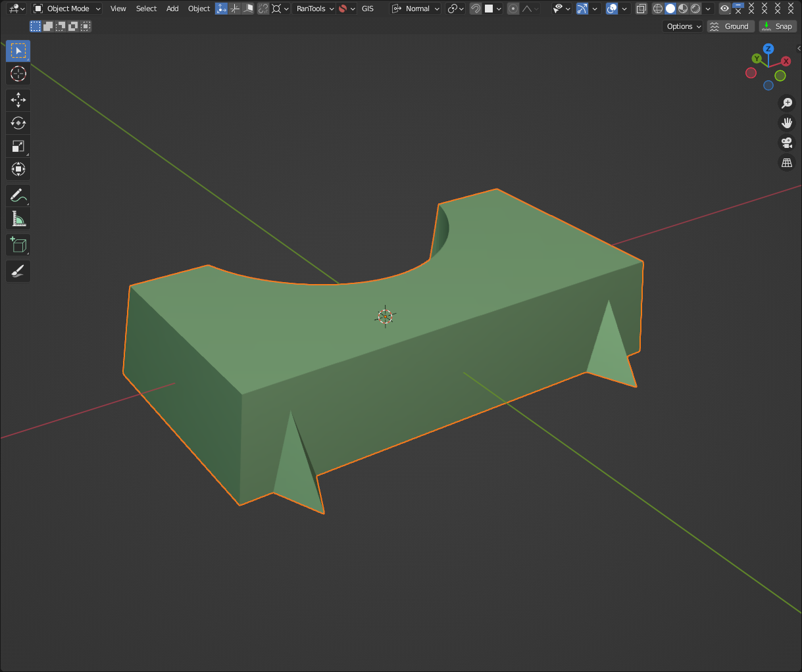Toggle Show Gizmo button
The width and height of the screenshot is (802, 672).
click(x=582, y=9)
